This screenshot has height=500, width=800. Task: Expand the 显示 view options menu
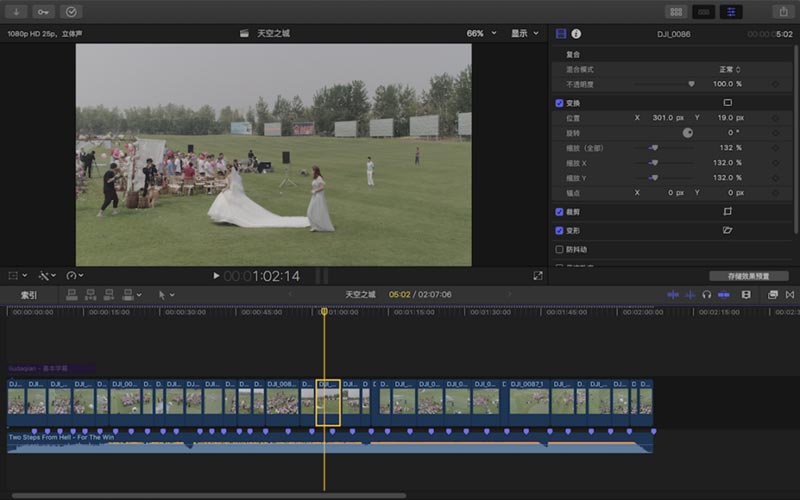[x=525, y=33]
